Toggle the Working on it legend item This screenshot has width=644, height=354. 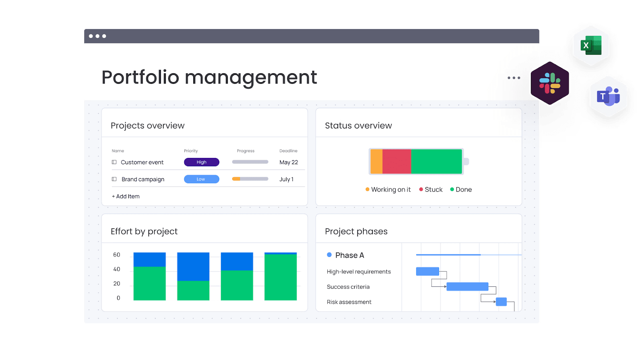click(x=388, y=190)
